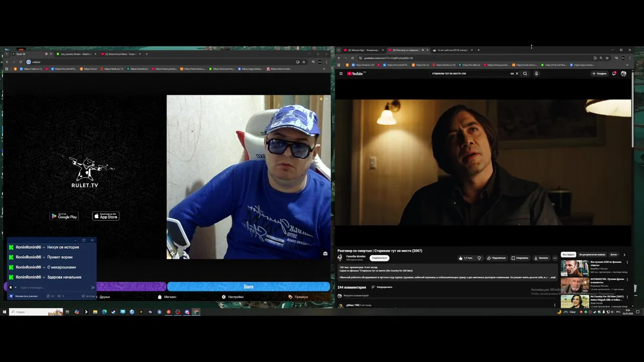Open the Microsoft Edge taskbar icon
This screenshot has width=644, height=362.
tap(104, 312)
